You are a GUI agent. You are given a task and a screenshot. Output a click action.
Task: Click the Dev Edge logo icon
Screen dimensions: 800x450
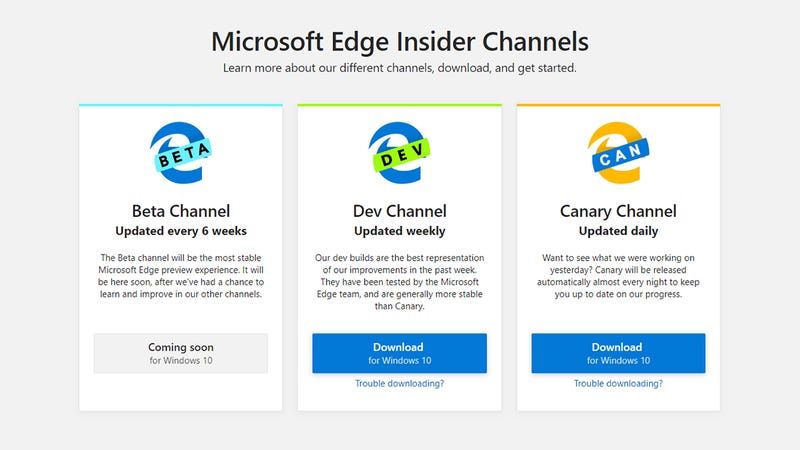[399, 153]
